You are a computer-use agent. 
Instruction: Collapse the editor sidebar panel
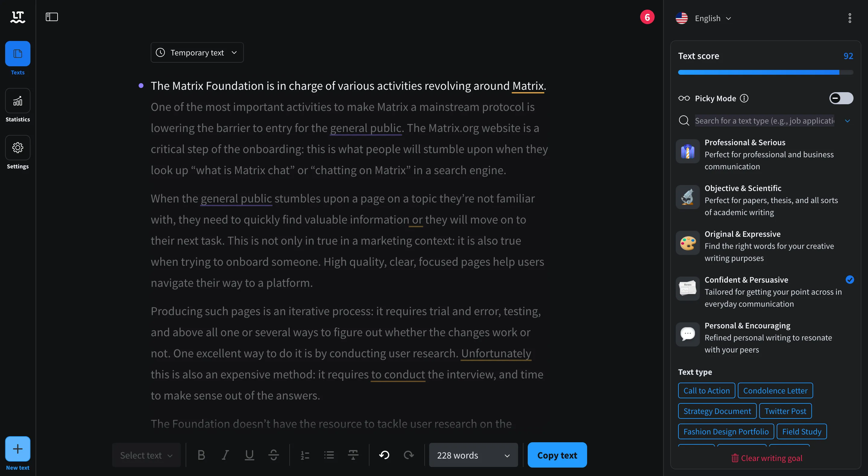[52, 16]
